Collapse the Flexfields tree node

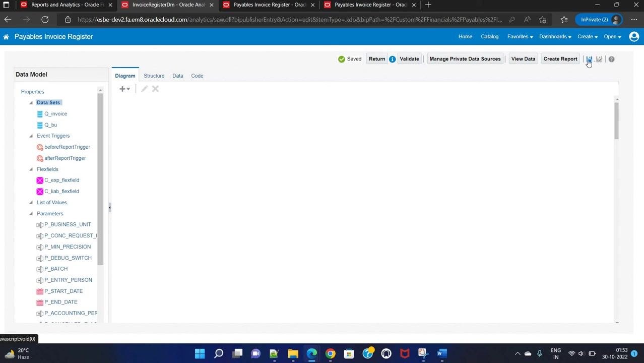(x=31, y=169)
